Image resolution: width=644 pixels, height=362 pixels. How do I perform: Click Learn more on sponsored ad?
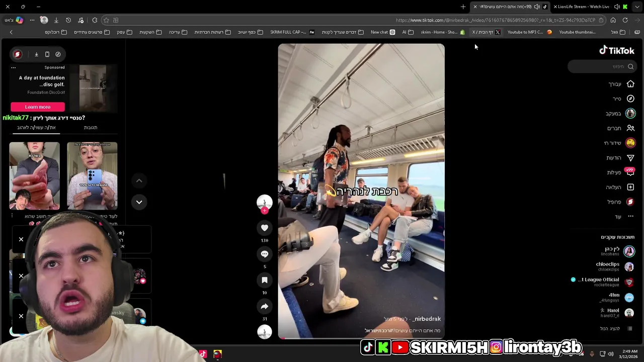(x=38, y=107)
